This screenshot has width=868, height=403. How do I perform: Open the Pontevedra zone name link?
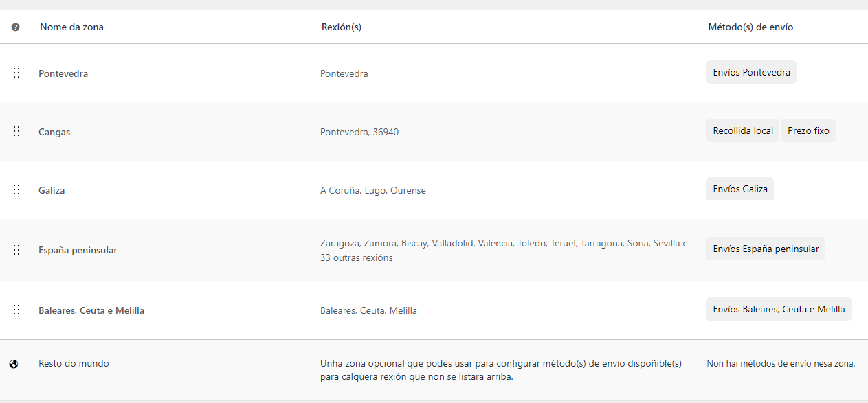point(63,73)
